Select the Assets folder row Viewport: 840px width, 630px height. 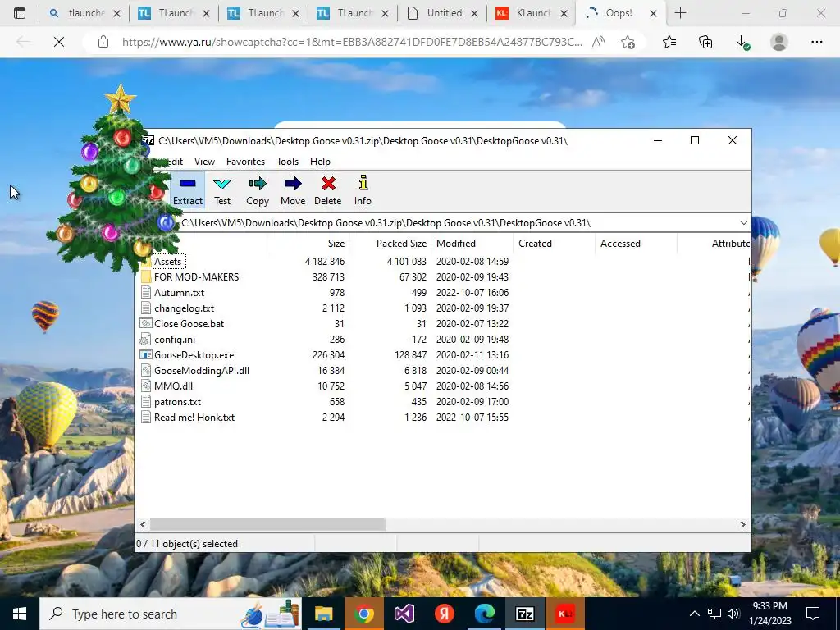tap(167, 262)
